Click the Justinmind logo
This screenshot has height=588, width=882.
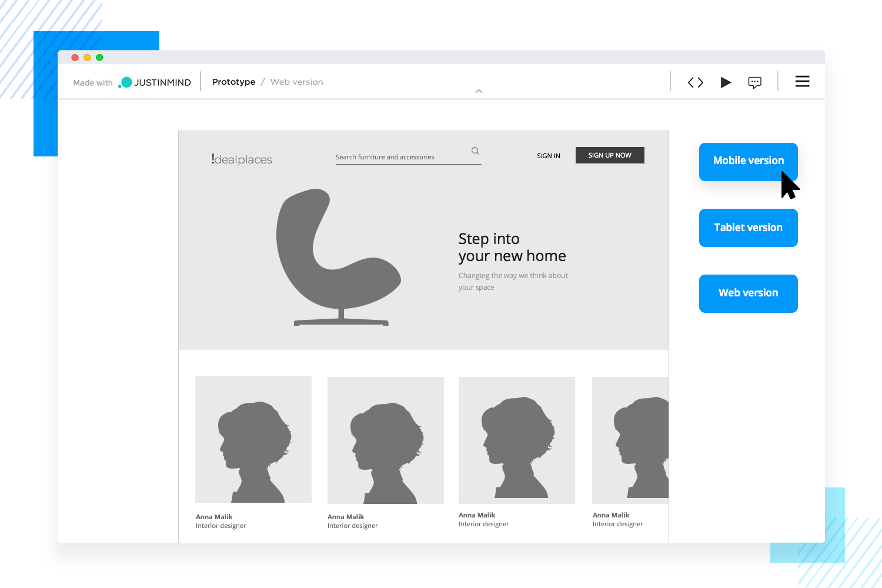[x=155, y=82]
